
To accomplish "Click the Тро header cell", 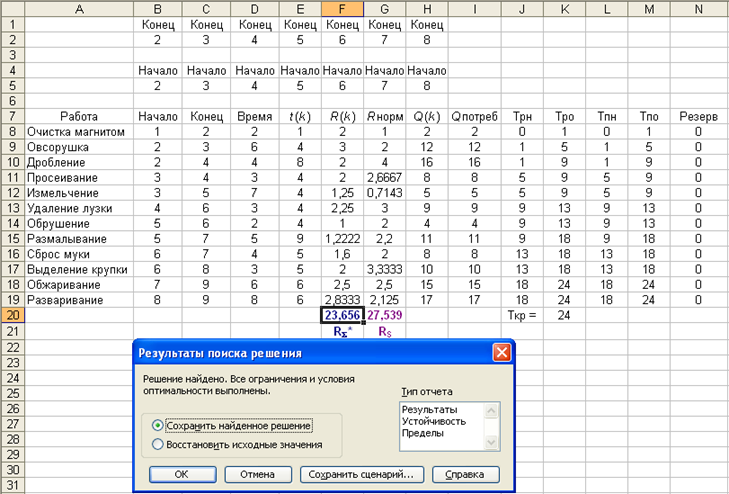I will point(564,116).
